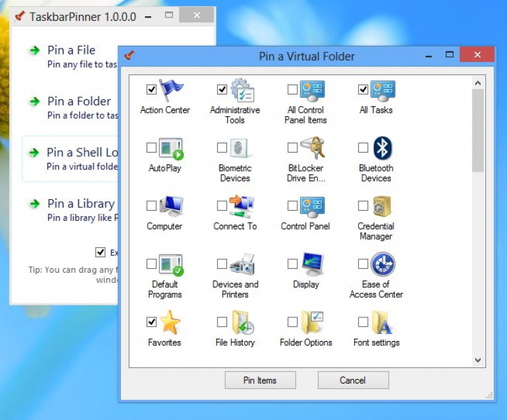The image size is (507, 420).
Task: Click the Pin Items button
Action: coord(260,380)
